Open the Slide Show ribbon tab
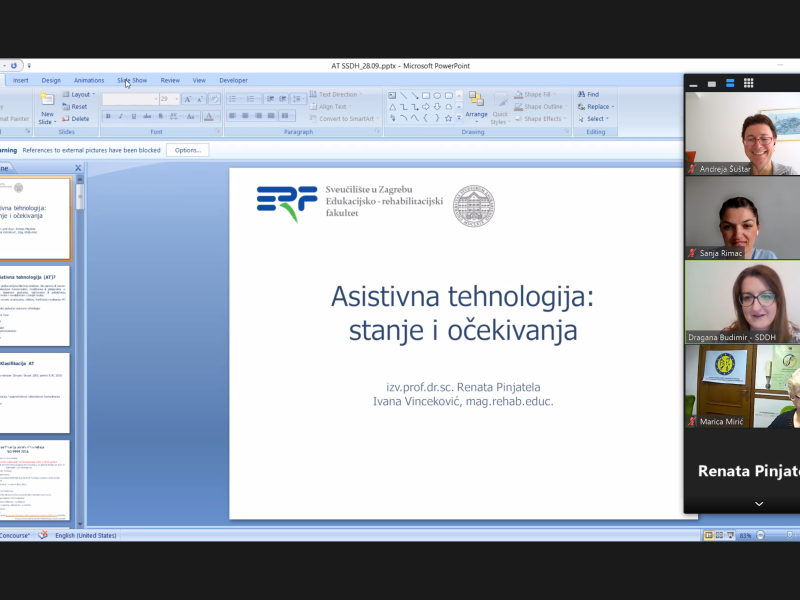The height and width of the screenshot is (600, 800). tap(132, 80)
